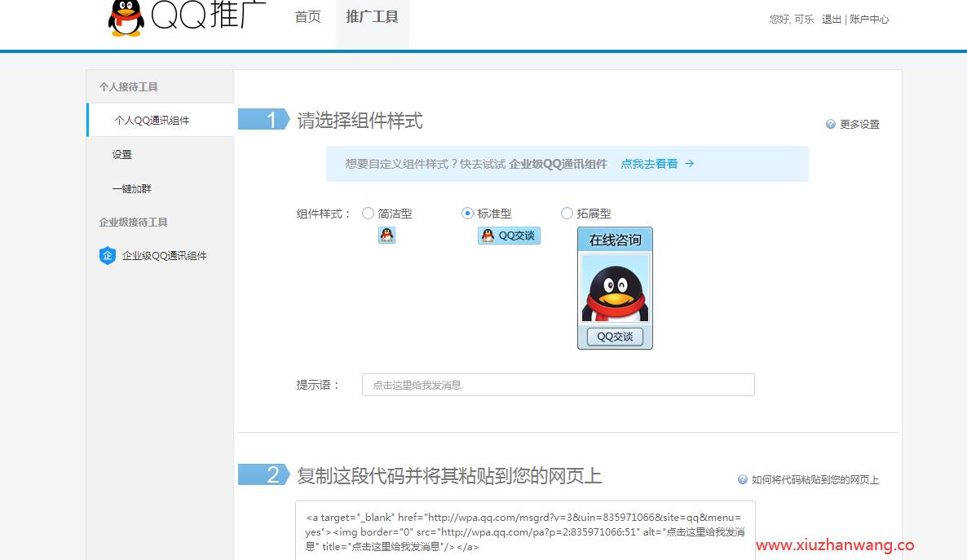967x560 pixels.
Task: Click QQ交谈 button in 在线咨询 widget
Action: click(615, 337)
